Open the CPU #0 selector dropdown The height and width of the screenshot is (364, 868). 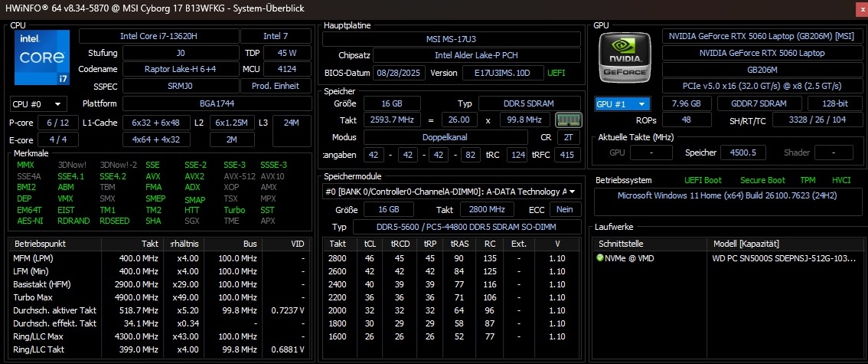click(38, 103)
